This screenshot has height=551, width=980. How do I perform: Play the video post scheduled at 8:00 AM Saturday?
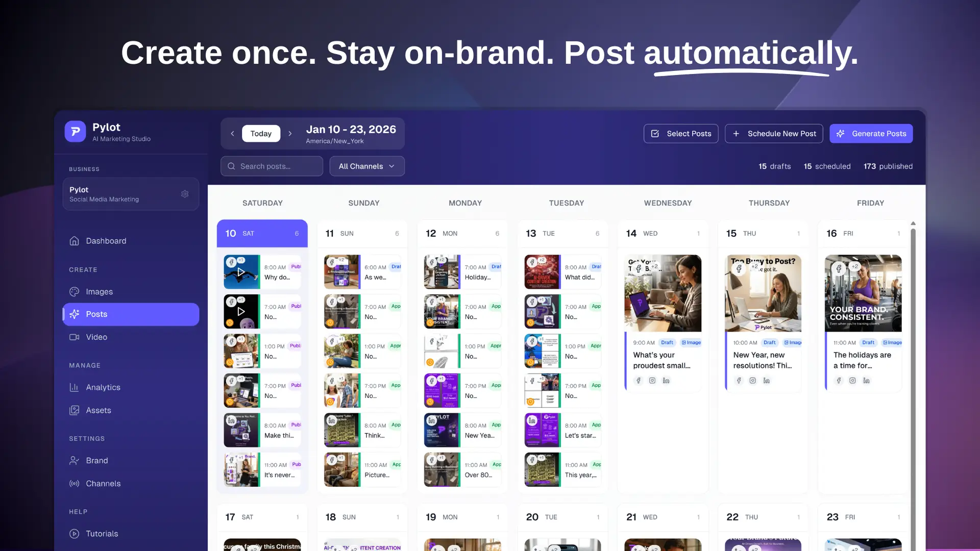pos(241,271)
